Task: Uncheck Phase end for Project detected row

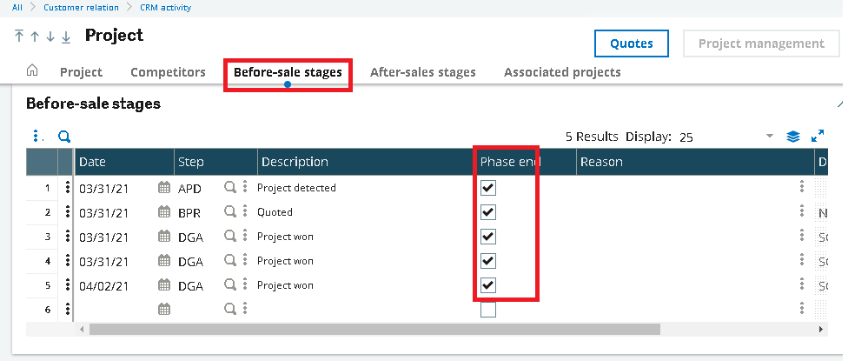Action: (x=487, y=188)
